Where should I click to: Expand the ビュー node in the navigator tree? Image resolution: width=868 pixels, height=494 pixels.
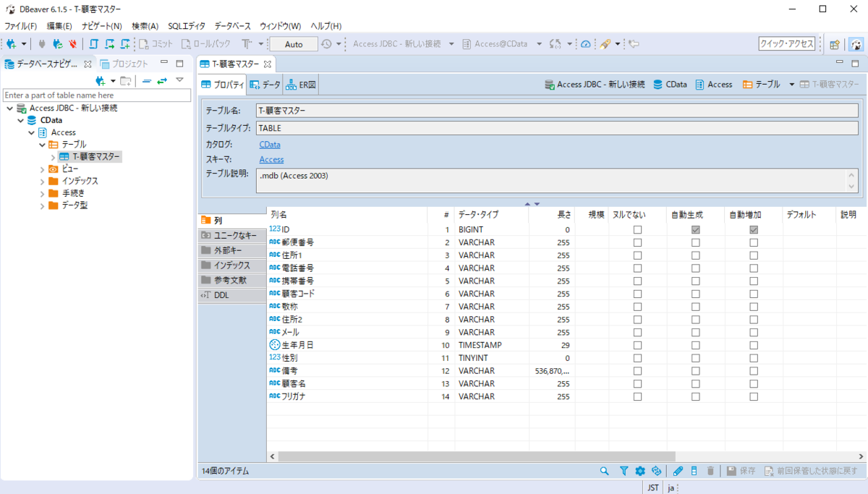click(x=43, y=169)
